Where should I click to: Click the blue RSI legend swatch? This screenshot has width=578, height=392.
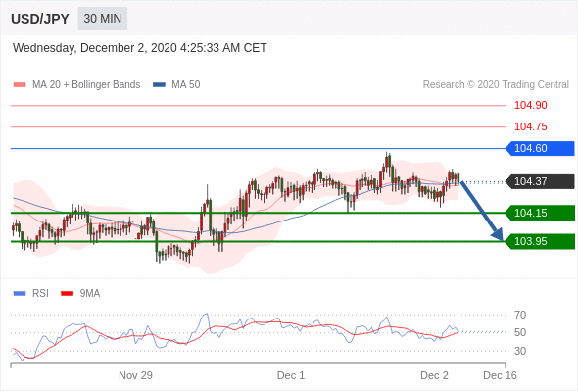[x=20, y=294]
